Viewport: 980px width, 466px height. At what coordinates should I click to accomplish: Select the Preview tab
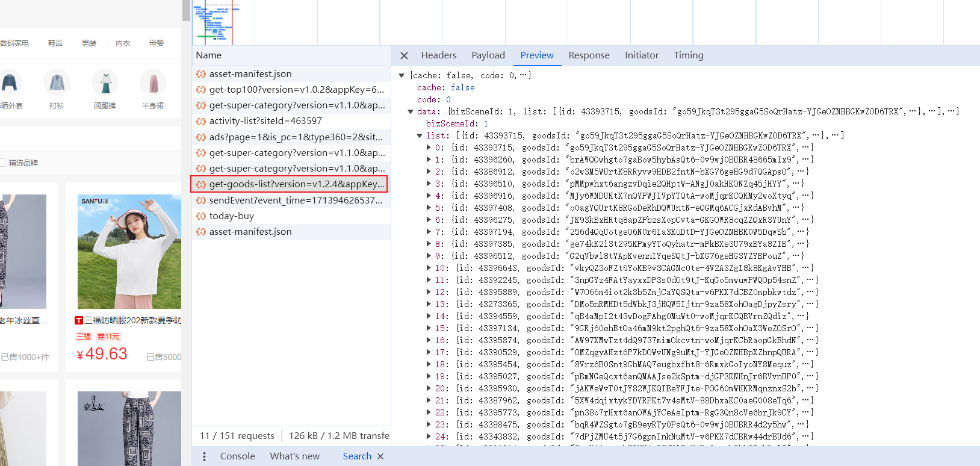[x=537, y=55]
